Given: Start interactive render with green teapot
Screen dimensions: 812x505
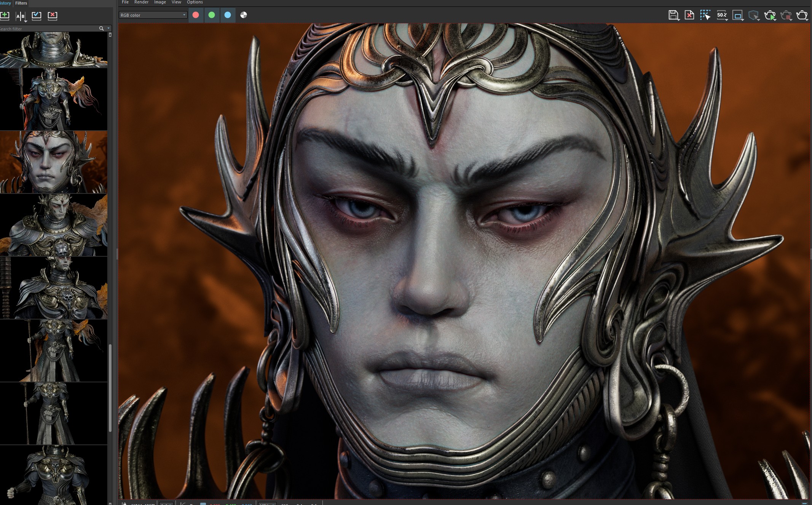Looking at the screenshot, I should (769, 15).
